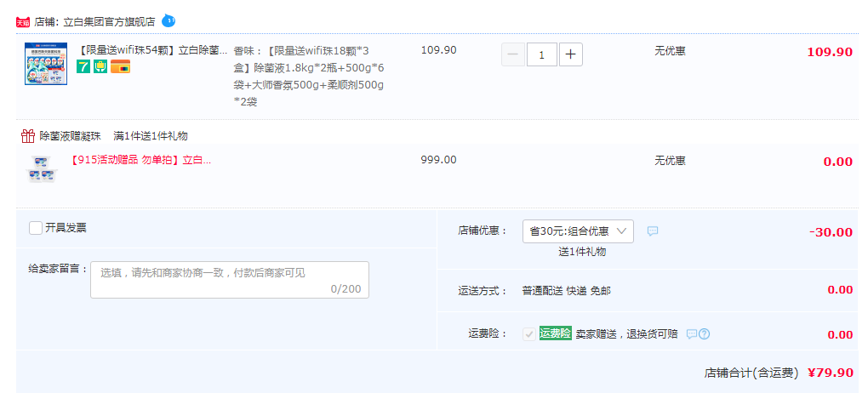Click the product unit price 109.90

tap(439, 50)
